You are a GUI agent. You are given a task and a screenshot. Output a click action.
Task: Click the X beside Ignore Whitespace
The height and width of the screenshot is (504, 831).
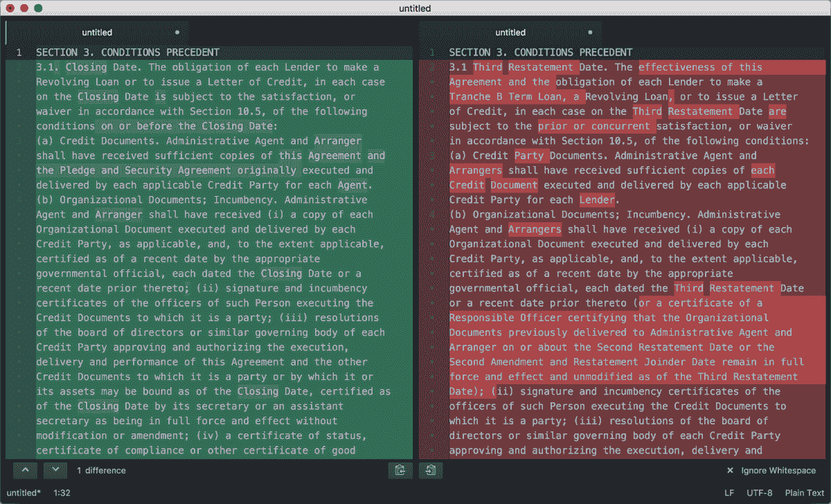pos(729,470)
